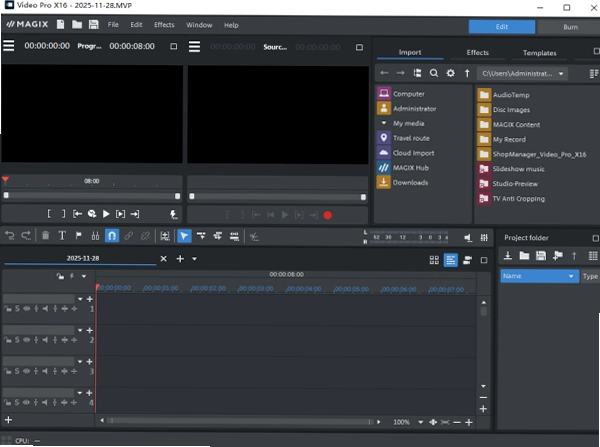
Task: Open the zoom 100% dropdown arrow
Action: [421, 422]
